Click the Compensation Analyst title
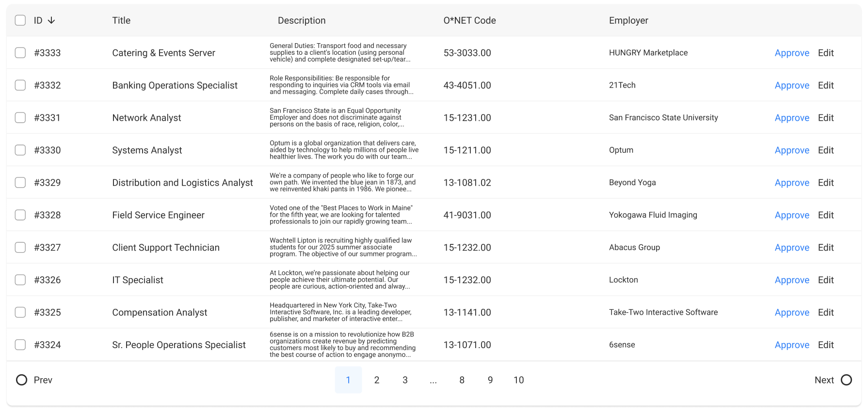Viewport: 868px width, 415px height. pos(160,313)
